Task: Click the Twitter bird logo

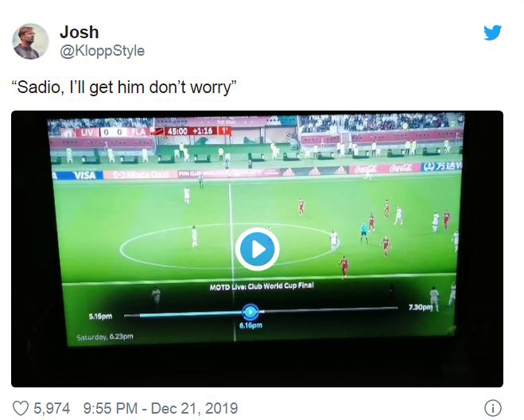Action: click(x=492, y=33)
